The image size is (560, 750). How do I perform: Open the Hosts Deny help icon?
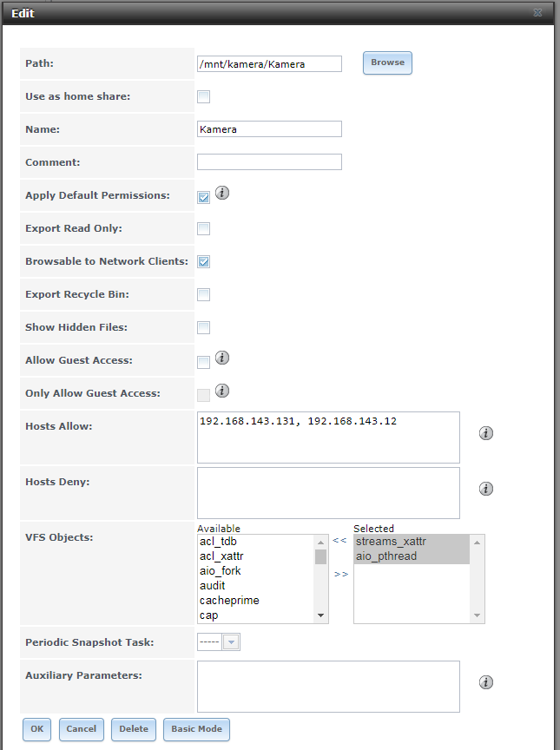[486, 489]
